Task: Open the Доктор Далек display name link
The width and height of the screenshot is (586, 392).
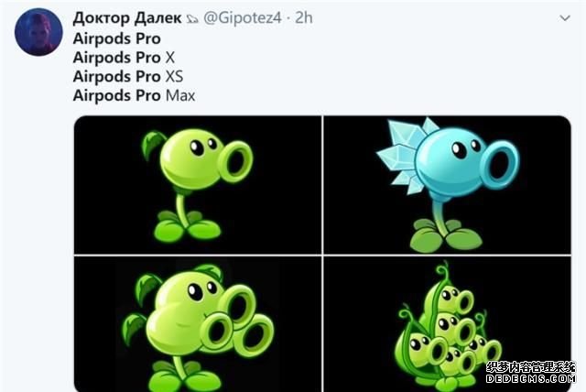Action: 127,18
